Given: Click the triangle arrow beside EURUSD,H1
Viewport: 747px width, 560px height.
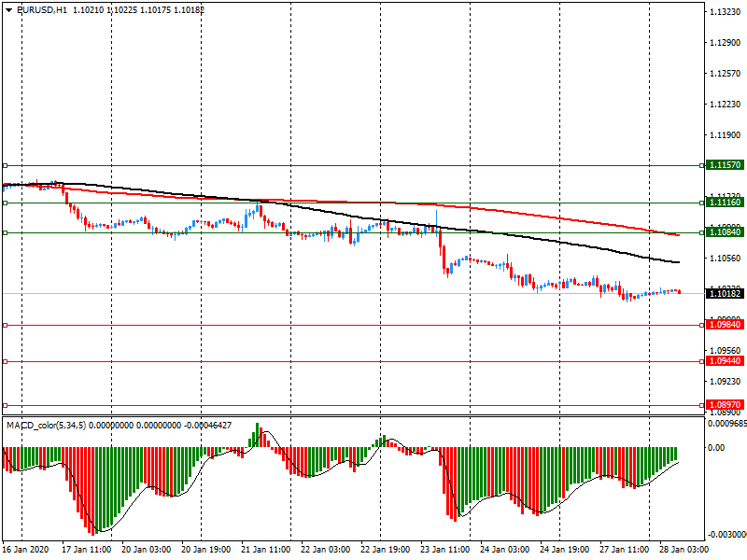Looking at the screenshot, I should tap(8, 9).
